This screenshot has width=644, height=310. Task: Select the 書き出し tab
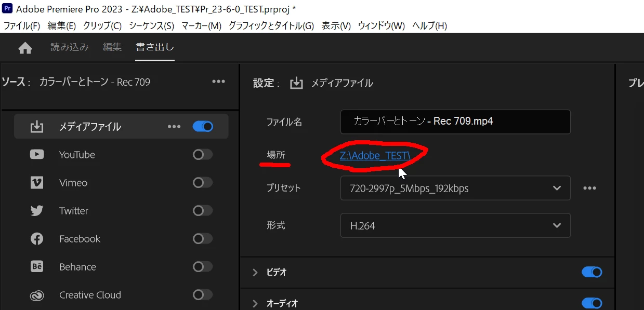(155, 47)
